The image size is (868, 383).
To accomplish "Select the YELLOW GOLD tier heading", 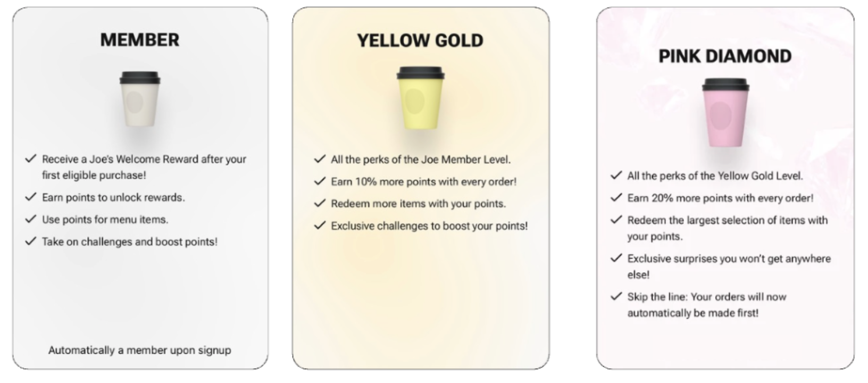I will coord(420,40).
